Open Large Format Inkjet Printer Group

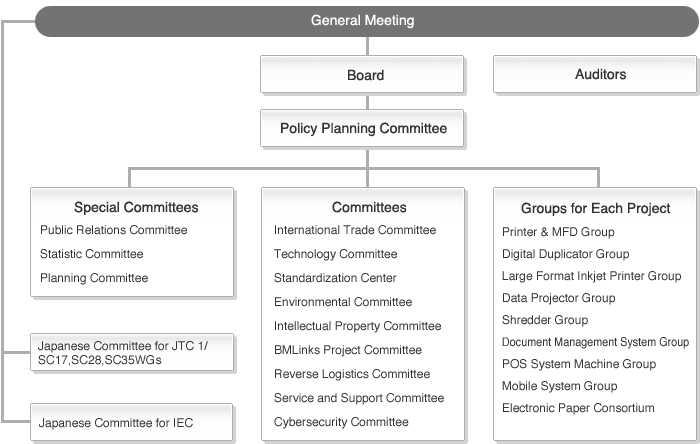coord(591,276)
